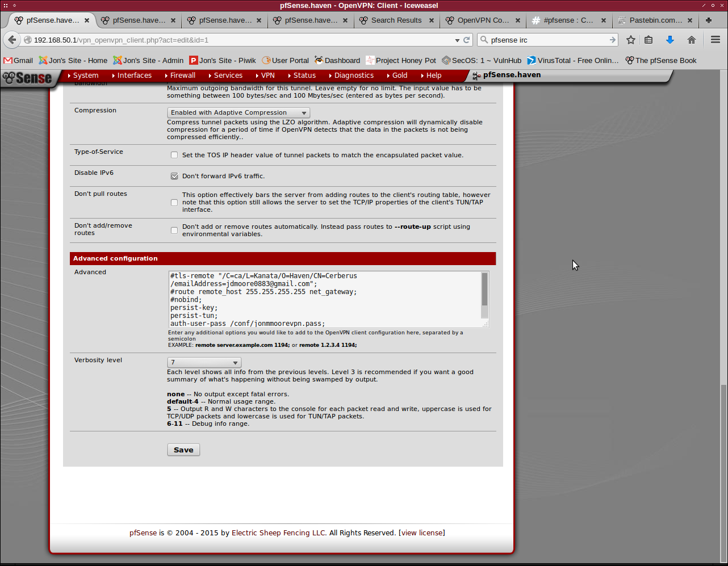Screen dimensions: 728x566
Task: Open the Verbosity level dropdown
Action: click(204, 362)
